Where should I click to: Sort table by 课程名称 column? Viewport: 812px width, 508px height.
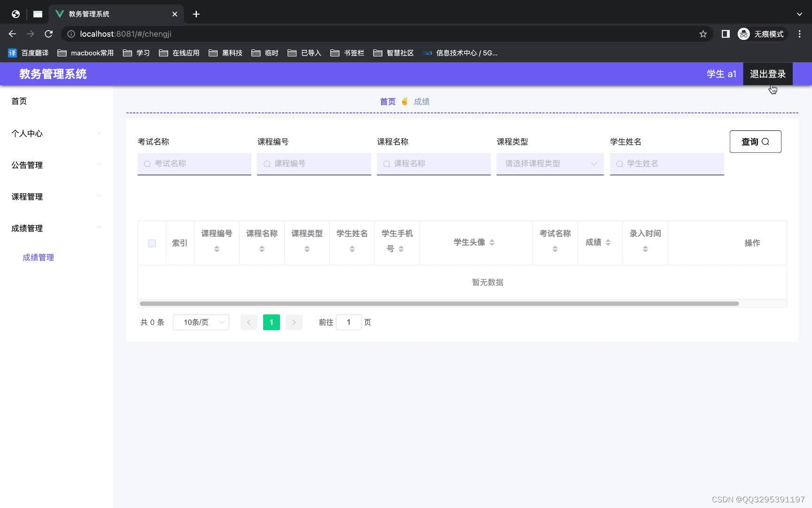[x=262, y=249]
